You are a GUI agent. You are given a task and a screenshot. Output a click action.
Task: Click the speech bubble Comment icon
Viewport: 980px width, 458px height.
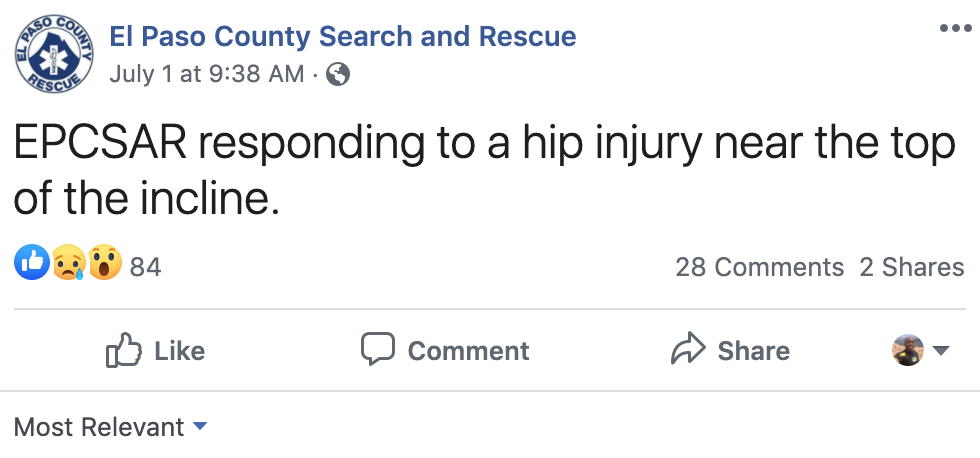377,349
